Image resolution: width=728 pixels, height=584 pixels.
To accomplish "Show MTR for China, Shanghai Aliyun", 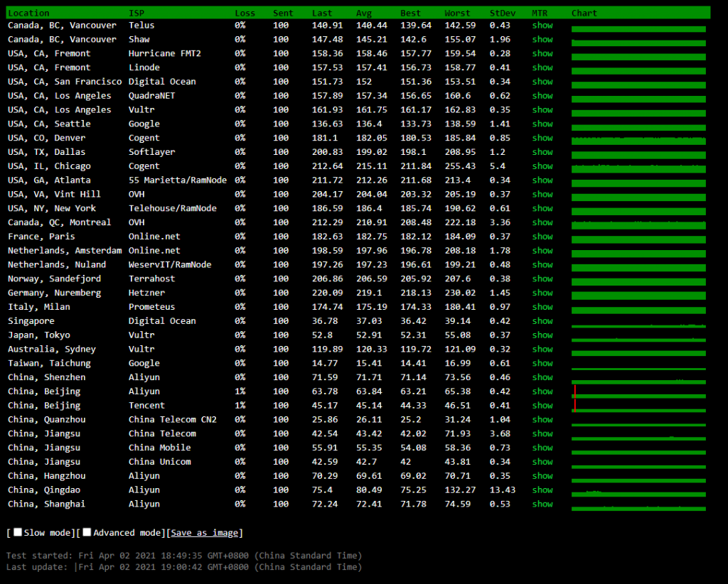I will [542, 504].
